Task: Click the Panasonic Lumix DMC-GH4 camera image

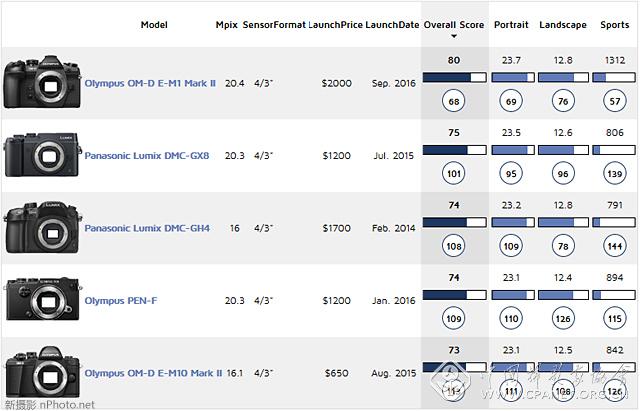Action: tap(41, 228)
